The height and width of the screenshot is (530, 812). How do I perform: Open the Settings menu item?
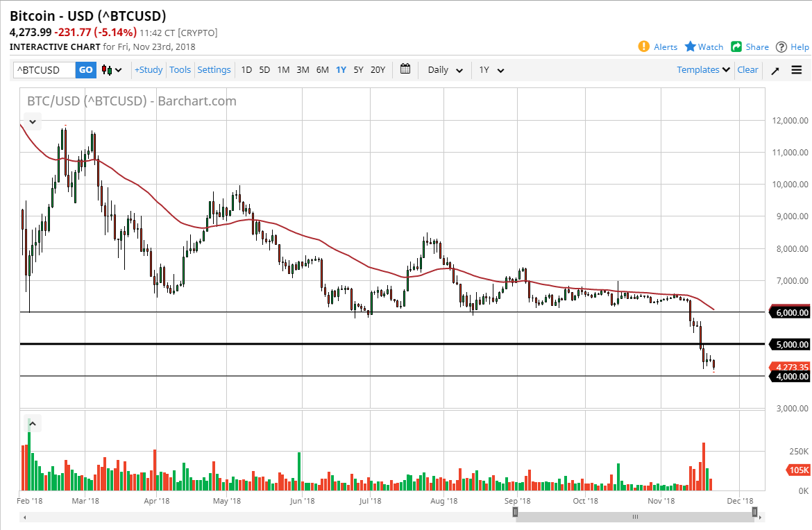tap(214, 69)
